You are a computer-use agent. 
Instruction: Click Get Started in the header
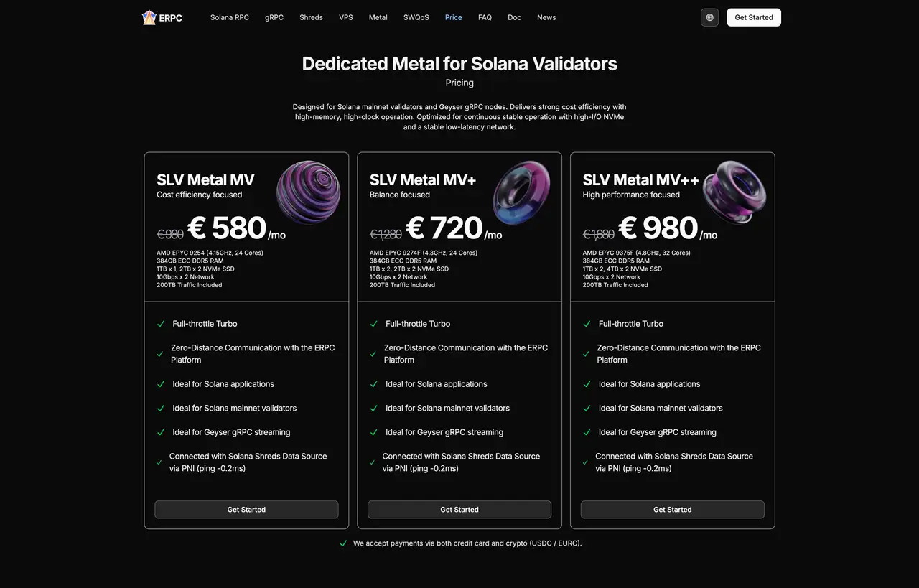[x=753, y=17]
